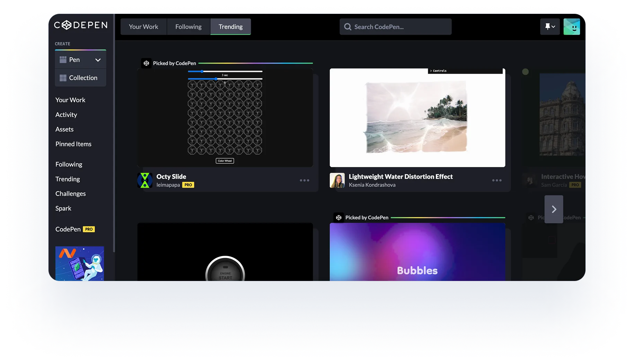Image resolution: width=634 pixels, height=364 pixels.
Task: Click the PRO badge next to leimapapa
Action: click(188, 185)
